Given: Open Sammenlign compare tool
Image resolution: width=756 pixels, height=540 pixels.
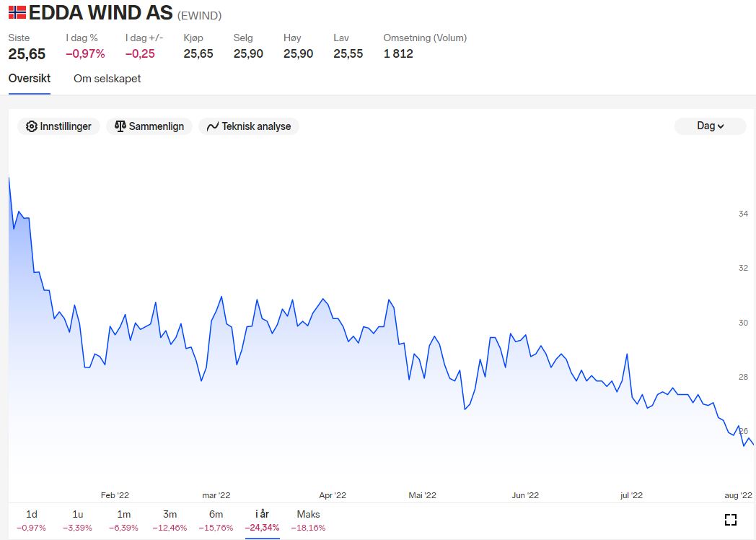Looking at the screenshot, I should (149, 126).
